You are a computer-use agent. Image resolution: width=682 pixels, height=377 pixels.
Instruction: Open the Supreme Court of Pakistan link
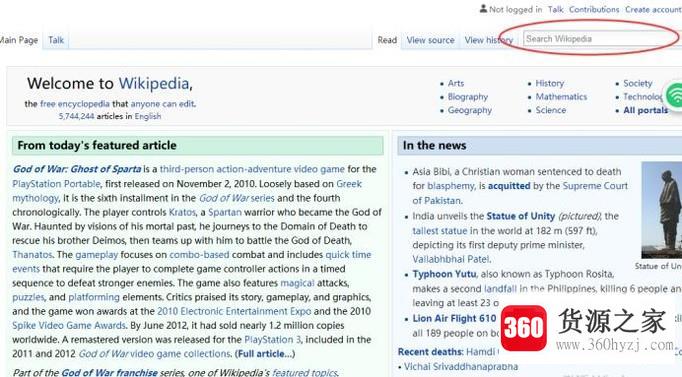click(x=595, y=186)
